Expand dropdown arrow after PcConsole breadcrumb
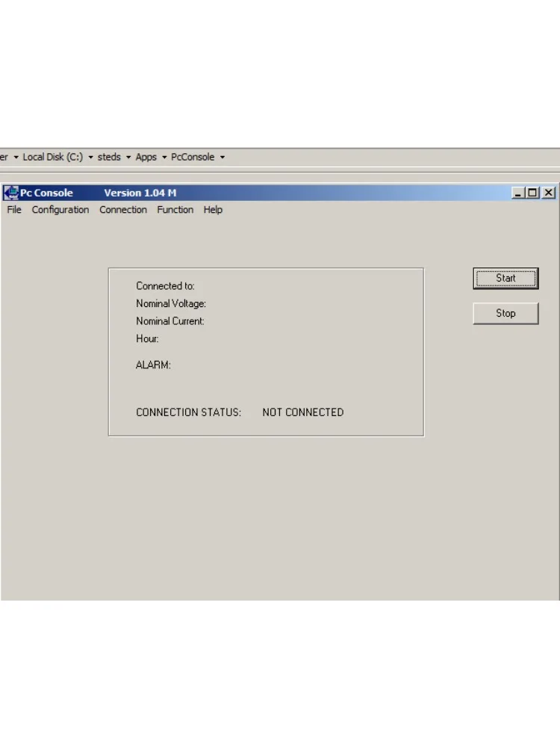This screenshot has width=560, height=747. tap(223, 157)
